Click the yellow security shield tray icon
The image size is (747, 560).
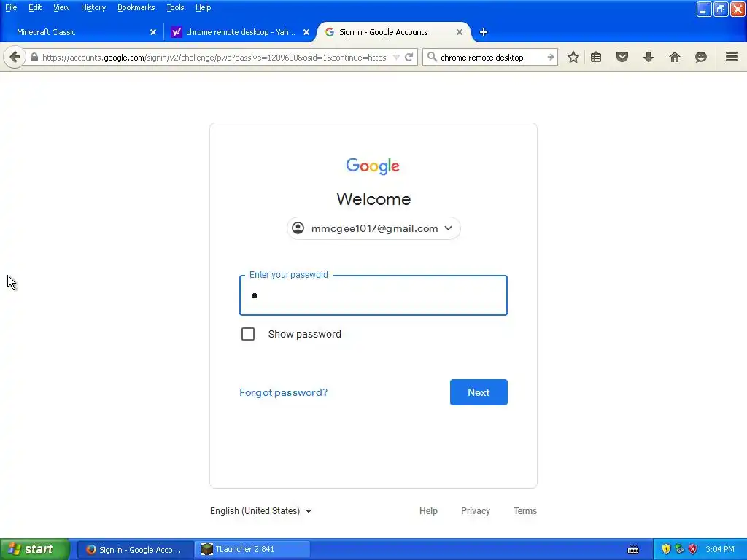tap(667, 550)
